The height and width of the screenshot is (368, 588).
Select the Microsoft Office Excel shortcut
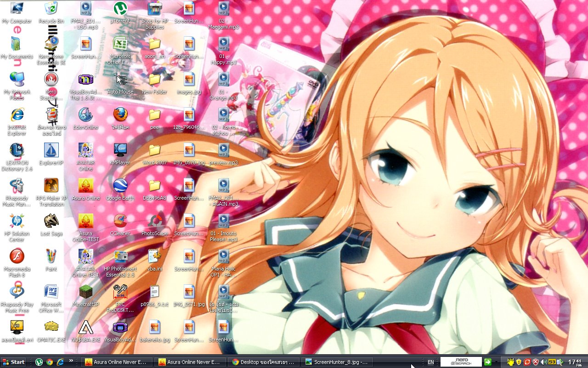pyautogui.click(x=120, y=51)
